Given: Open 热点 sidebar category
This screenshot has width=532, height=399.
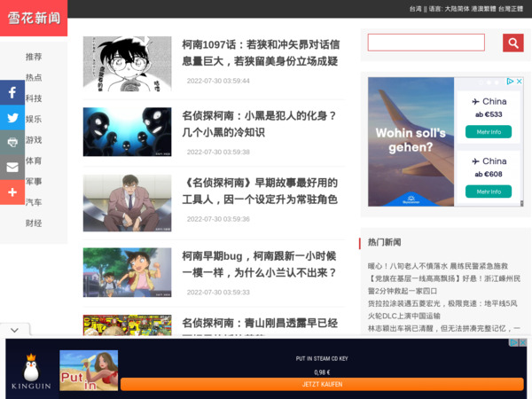Looking at the screenshot, I should pos(34,77).
